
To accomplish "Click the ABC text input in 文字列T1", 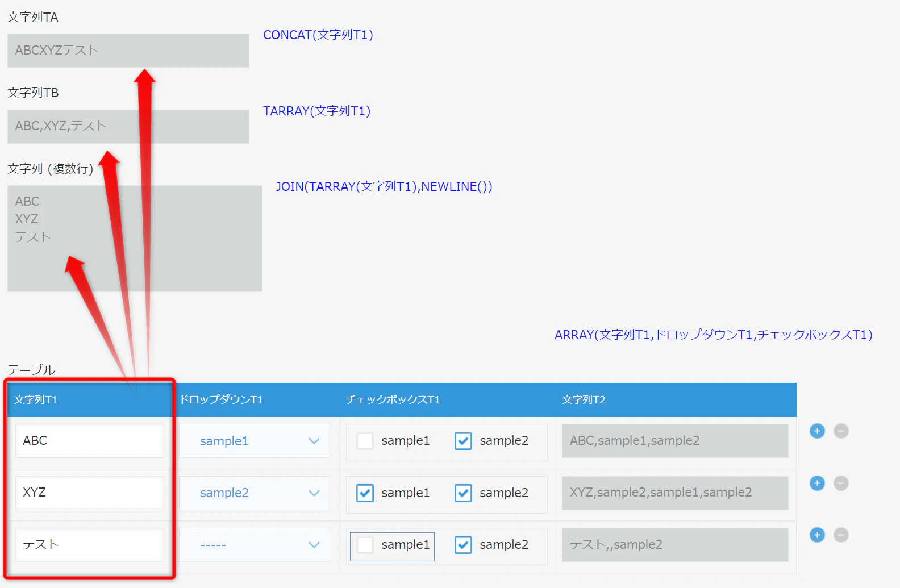I will tap(90, 441).
